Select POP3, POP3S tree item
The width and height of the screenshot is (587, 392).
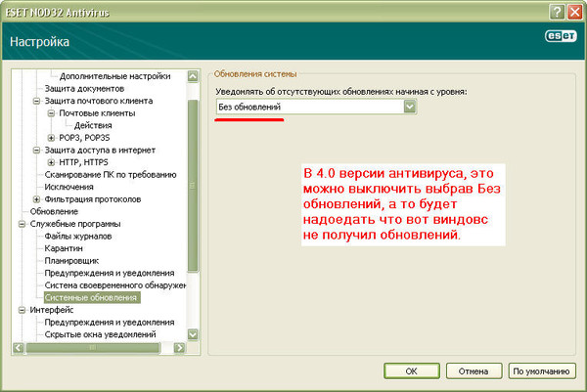(84, 138)
